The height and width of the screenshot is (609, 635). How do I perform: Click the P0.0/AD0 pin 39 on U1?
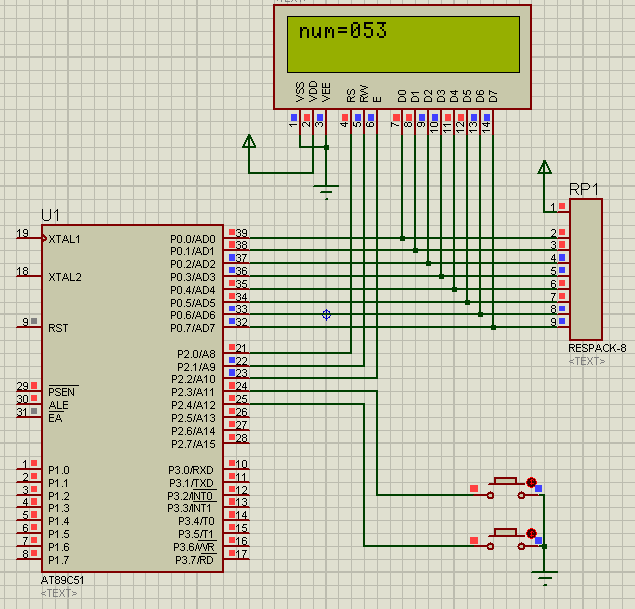240,238
